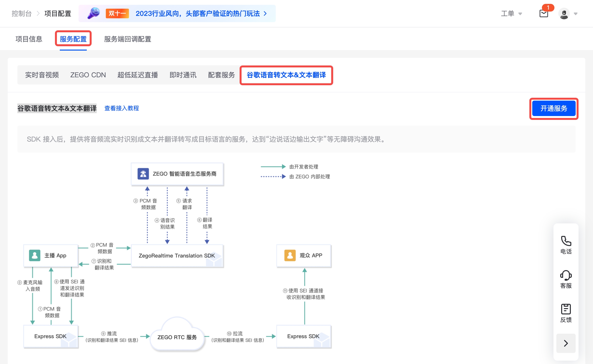Click the SDK 接入后 description text
593x364 pixels.
[207, 139]
